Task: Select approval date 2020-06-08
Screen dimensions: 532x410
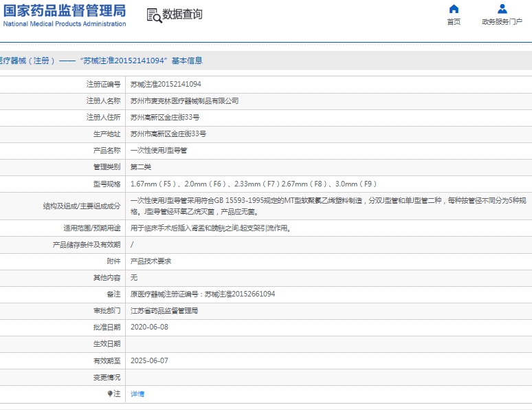Action: click(x=149, y=327)
